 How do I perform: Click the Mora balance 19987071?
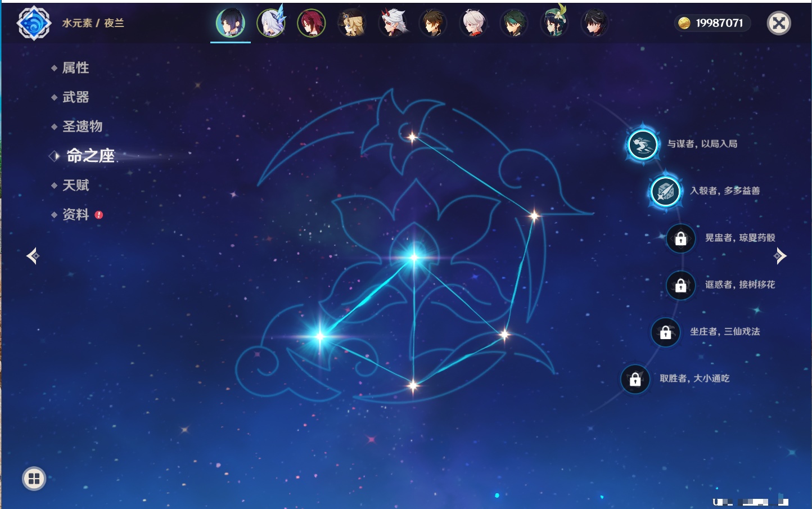pos(719,23)
